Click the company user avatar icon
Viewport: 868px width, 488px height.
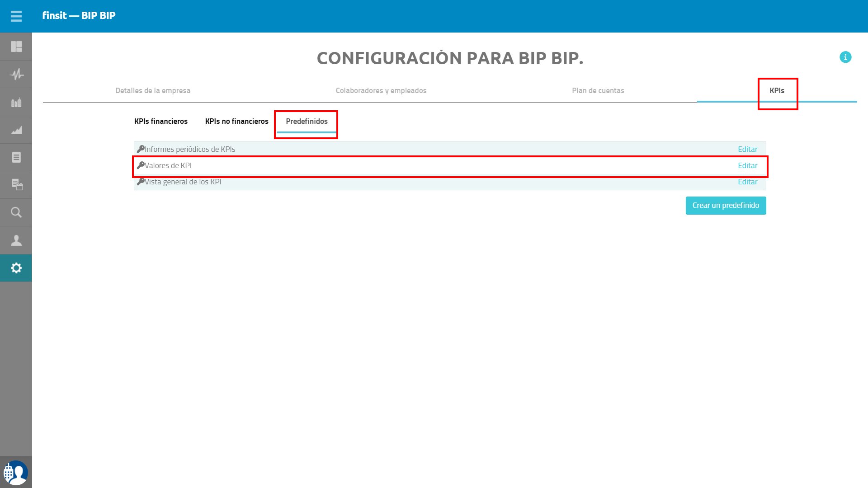click(16, 473)
